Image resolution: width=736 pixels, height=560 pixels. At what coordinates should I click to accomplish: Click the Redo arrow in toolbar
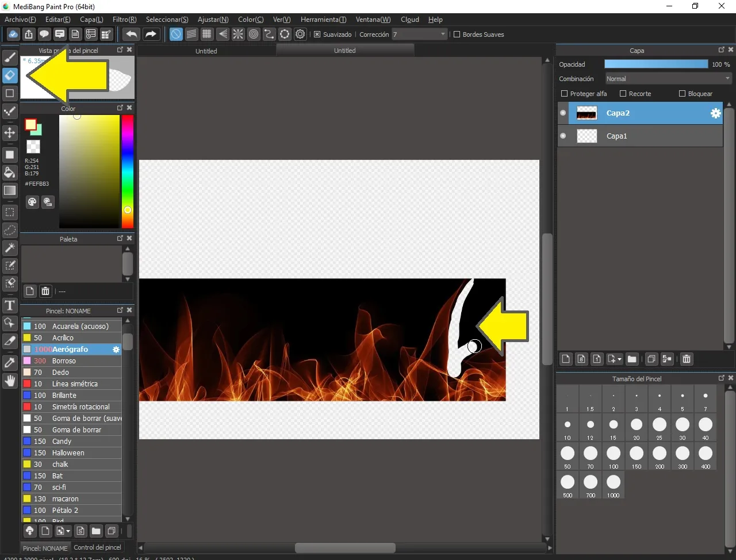(151, 34)
